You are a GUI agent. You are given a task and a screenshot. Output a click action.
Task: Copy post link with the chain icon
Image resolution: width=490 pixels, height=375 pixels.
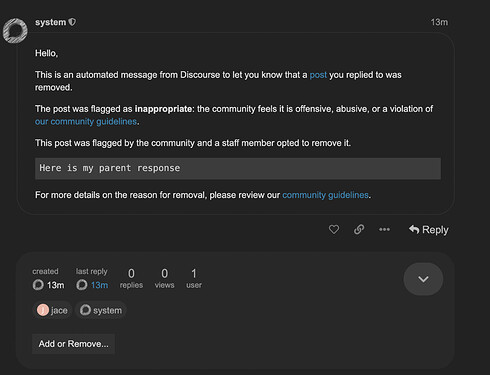point(359,229)
